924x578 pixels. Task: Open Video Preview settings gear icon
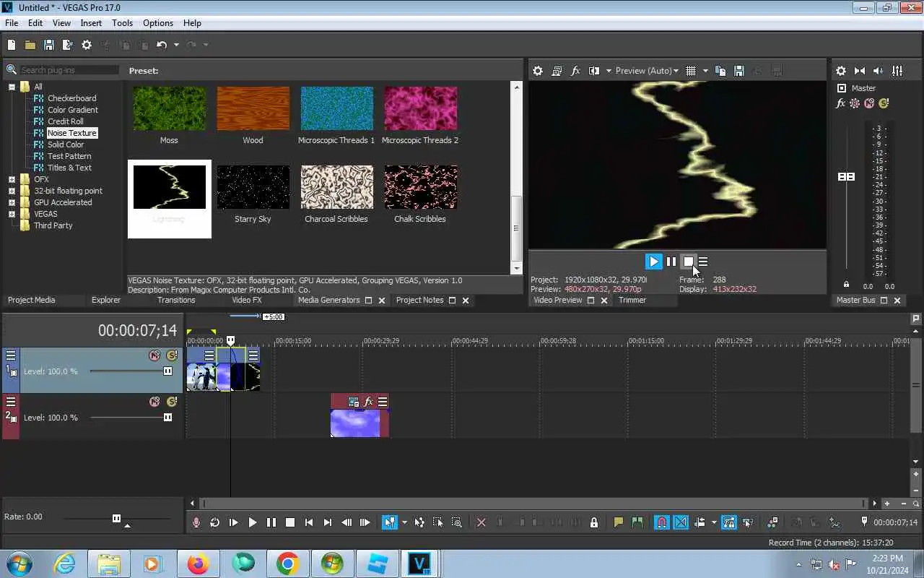[x=538, y=71]
